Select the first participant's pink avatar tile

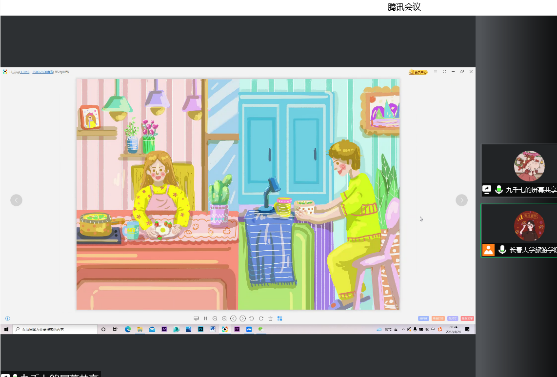529,166
